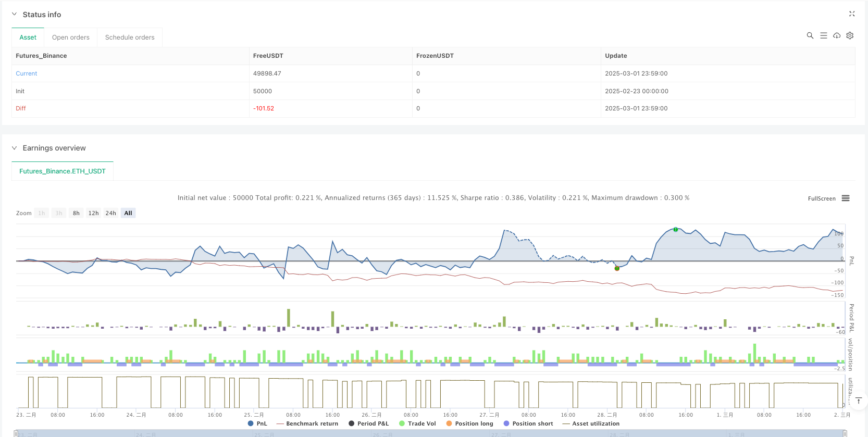Click the Diff row label
868x437 pixels.
(x=21, y=108)
